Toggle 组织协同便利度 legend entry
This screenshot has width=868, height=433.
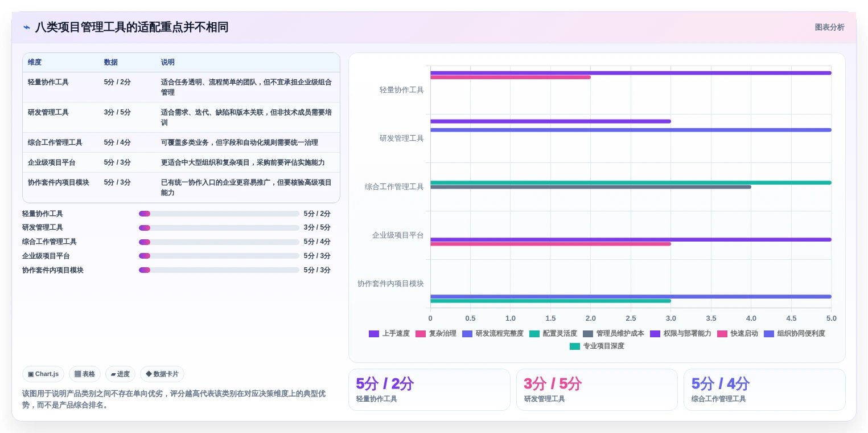click(x=795, y=334)
